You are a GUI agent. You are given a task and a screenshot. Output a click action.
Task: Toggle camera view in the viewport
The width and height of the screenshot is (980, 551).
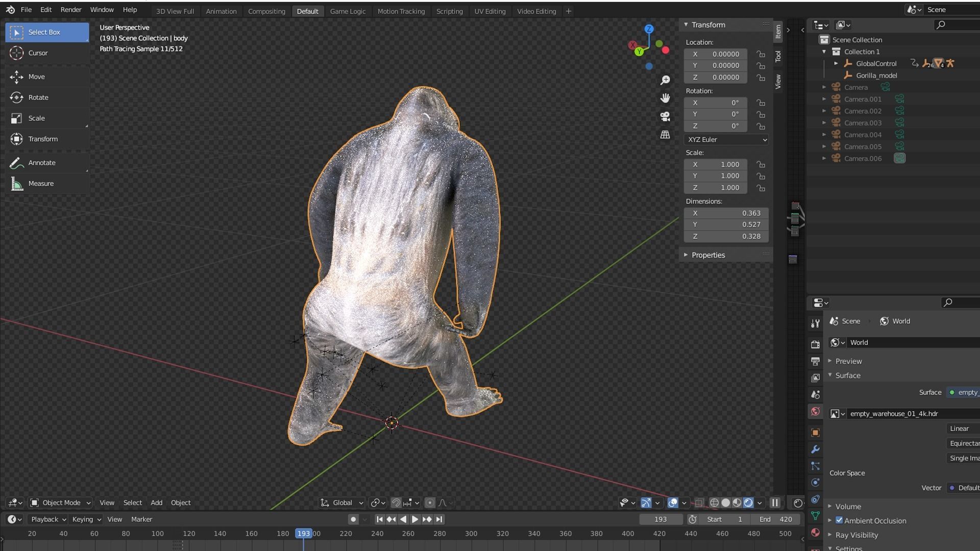[665, 116]
